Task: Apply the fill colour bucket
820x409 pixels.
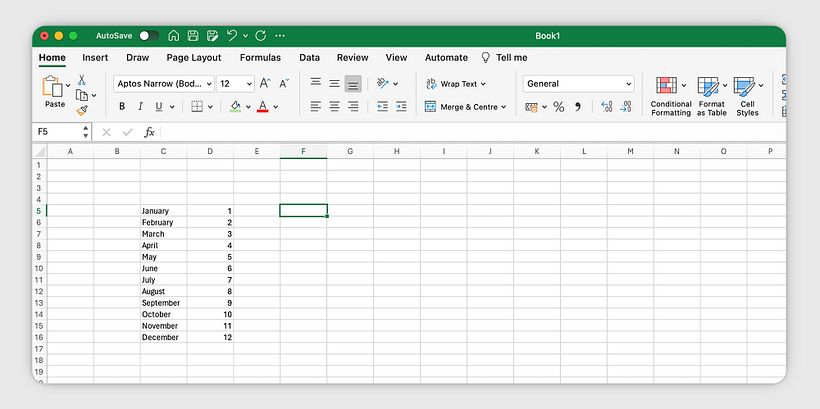Action: (x=235, y=107)
